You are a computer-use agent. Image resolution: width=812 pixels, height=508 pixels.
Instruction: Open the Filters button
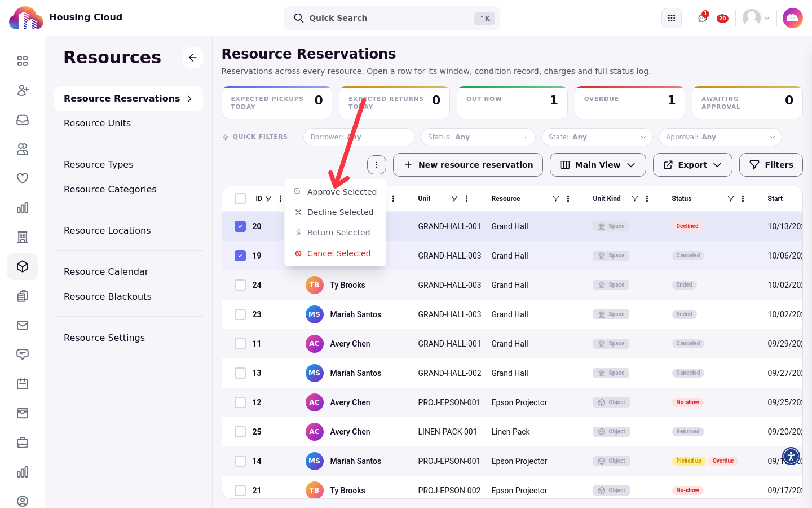(771, 165)
